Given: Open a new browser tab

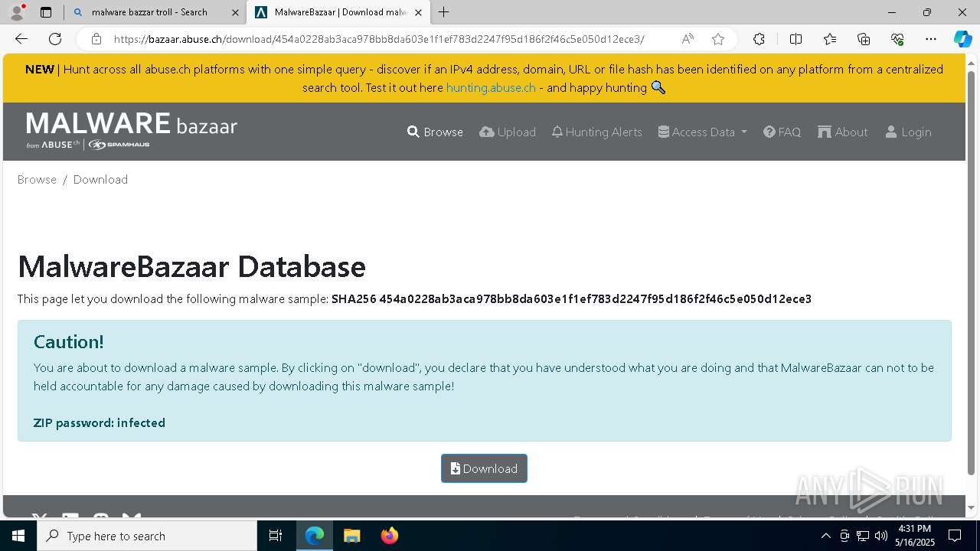Looking at the screenshot, I should [x=444, y=12].
